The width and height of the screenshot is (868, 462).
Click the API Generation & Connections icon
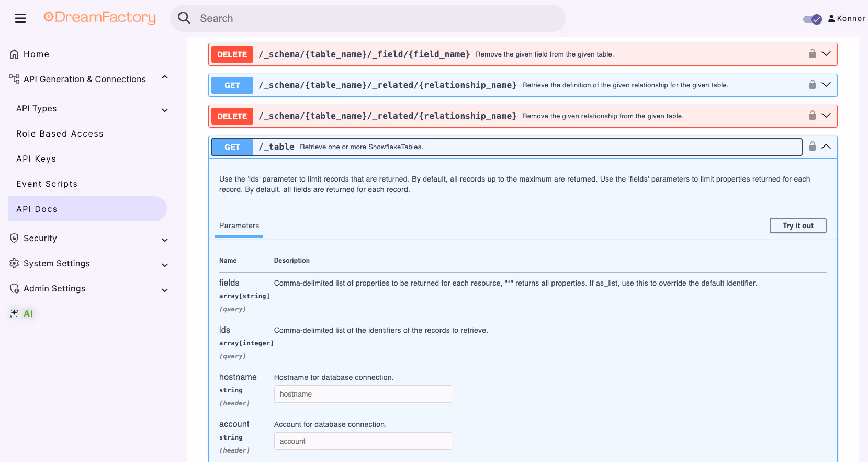(x=14, y=79)
